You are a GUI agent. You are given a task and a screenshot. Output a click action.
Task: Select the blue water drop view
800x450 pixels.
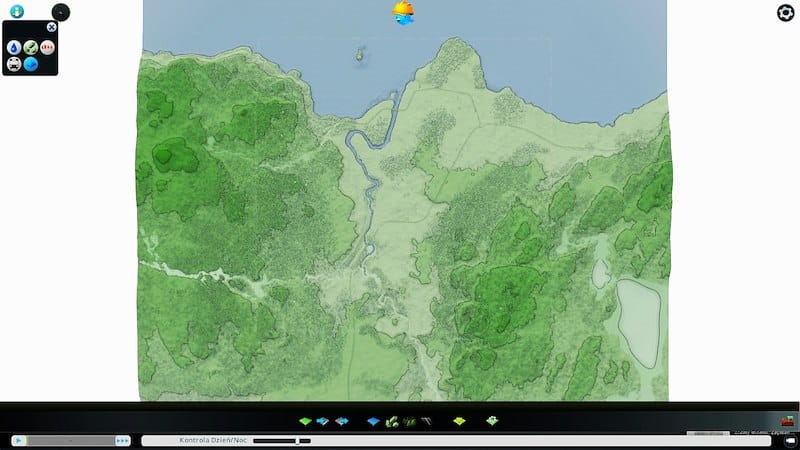14,47
